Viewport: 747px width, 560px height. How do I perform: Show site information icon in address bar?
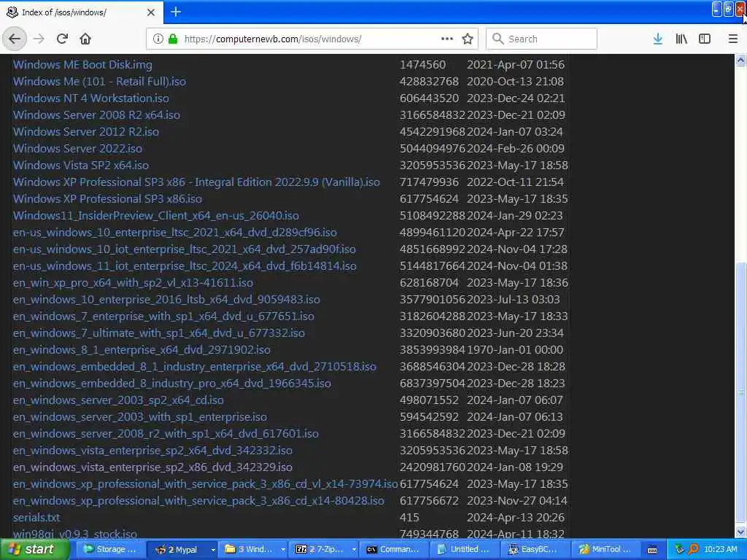pyautogui.click(x=158, y=39)
